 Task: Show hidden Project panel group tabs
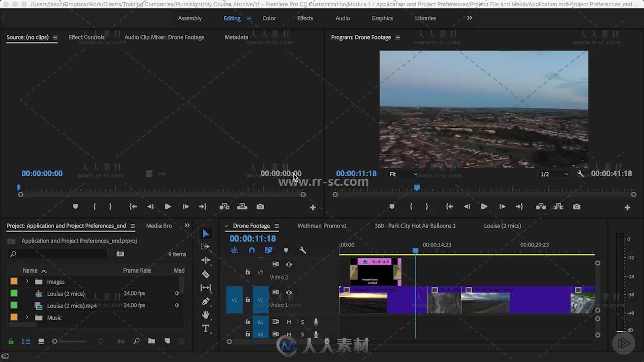pyautogui.click(x=187, y=226)
